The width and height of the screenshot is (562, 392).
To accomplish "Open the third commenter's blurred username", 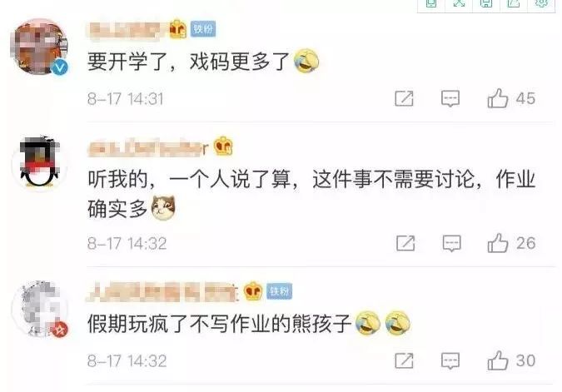I will [x=163, y=291].
